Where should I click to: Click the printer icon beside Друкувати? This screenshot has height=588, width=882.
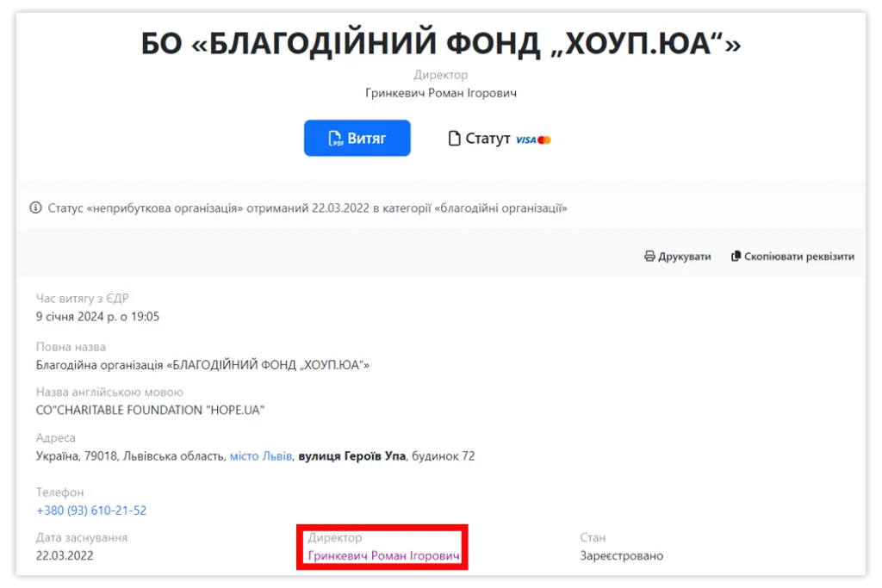click(649, 257)
